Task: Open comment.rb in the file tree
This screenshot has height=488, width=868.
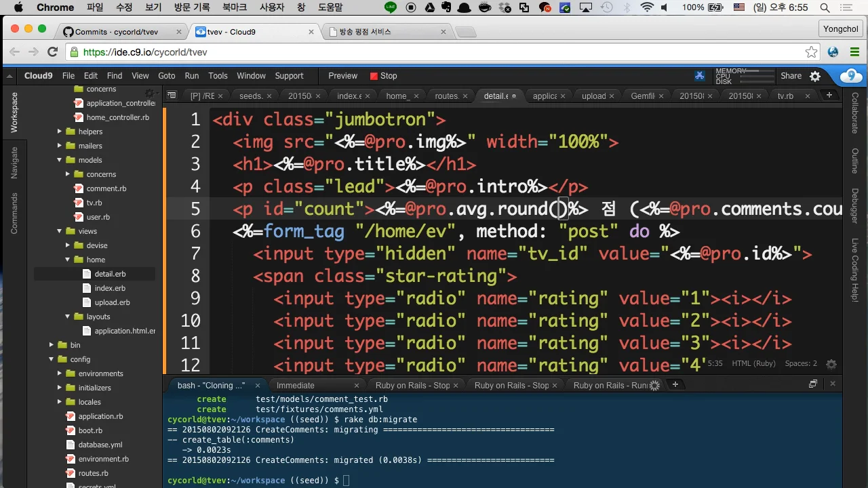Action: click(106, 188)
